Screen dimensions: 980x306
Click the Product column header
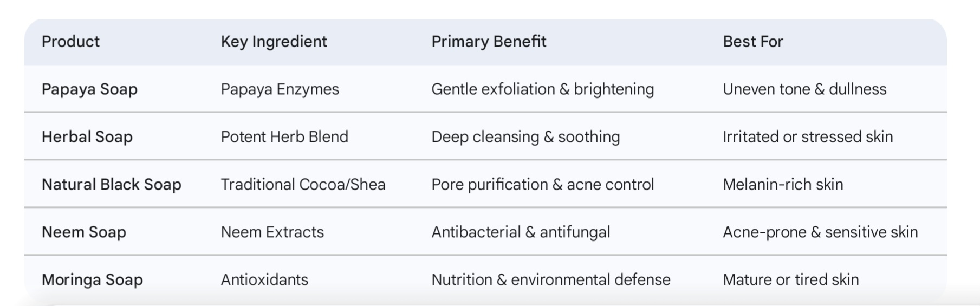coord(70,42)
